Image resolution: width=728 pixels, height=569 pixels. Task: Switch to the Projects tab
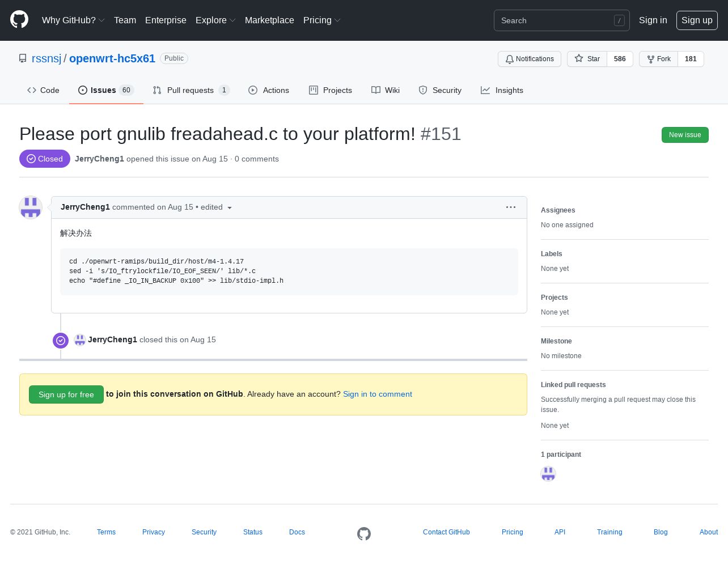(x=331, y=90)
